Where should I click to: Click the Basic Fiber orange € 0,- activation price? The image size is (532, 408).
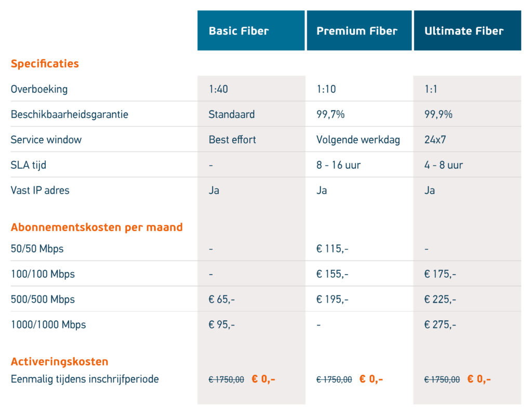(263, 379)
